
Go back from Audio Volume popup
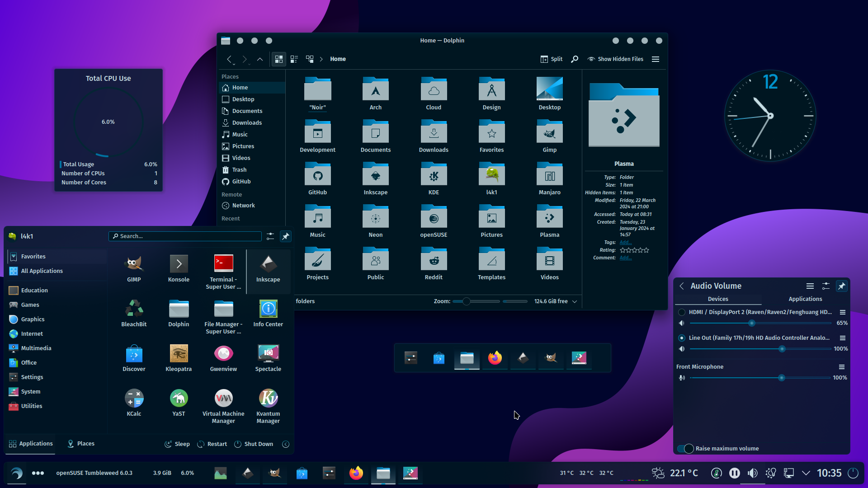coord(682,286)
